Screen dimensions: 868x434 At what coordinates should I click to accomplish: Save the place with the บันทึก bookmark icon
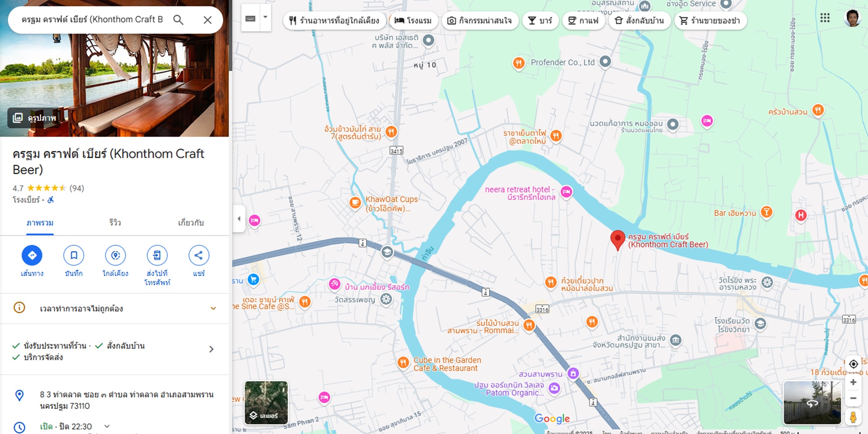pyautogui.click(x=74, y=256)
